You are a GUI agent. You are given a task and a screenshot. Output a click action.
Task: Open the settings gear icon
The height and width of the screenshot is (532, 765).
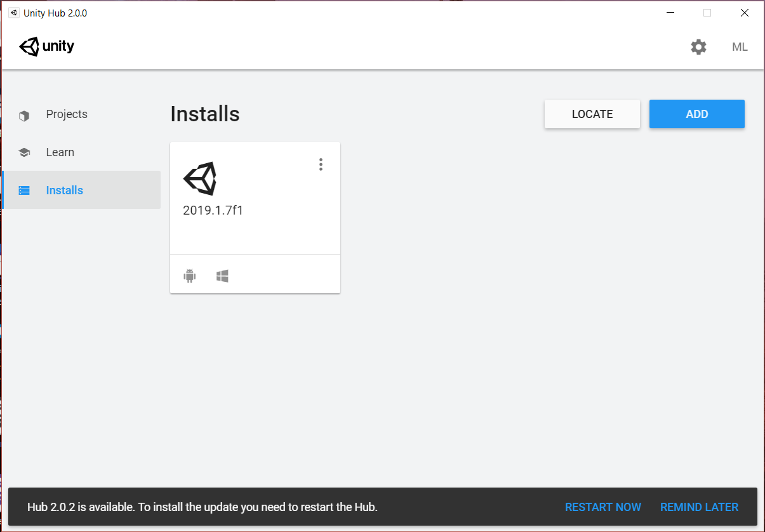pyautogui.click(x=698, y=47)
